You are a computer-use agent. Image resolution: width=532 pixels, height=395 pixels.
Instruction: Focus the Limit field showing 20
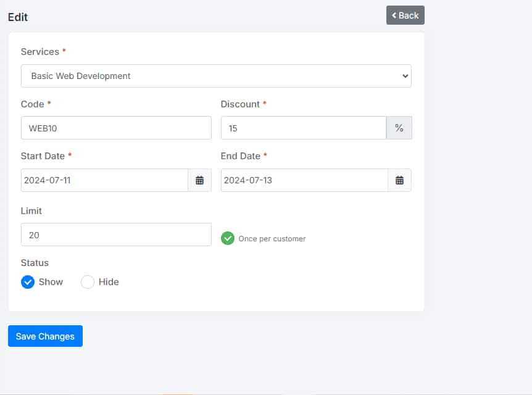[116, 235]
